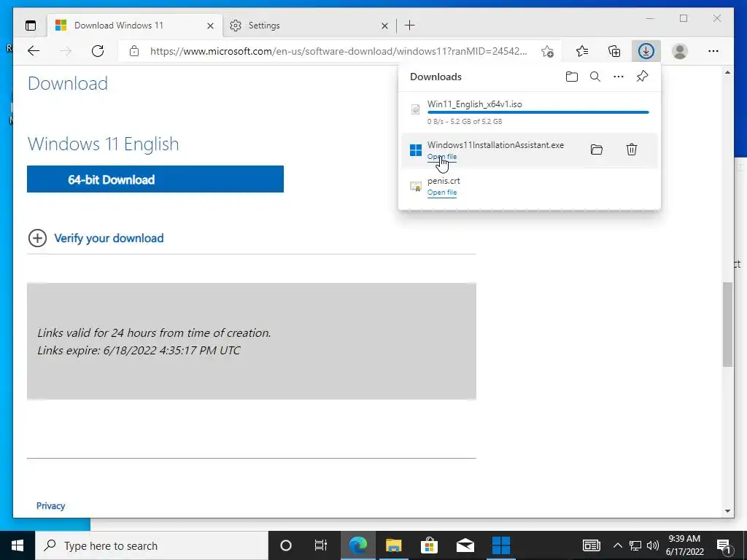Open File Explorer from taskbar

point(393,545)
